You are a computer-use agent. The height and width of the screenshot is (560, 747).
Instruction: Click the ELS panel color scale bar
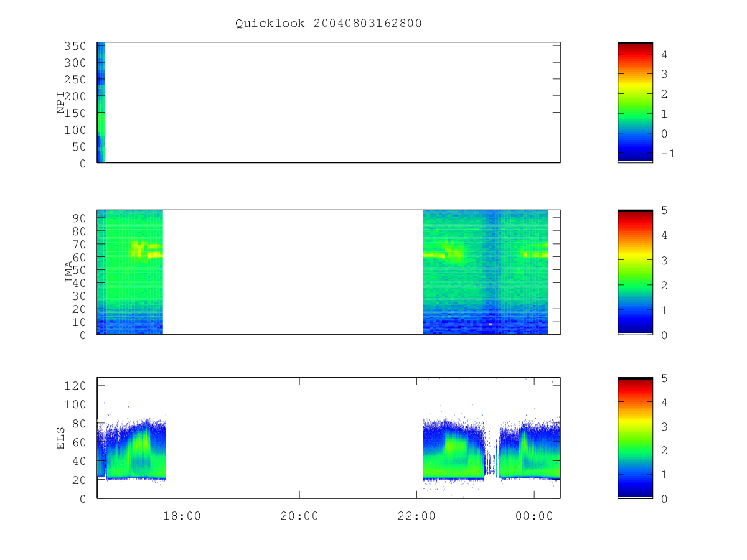coord(635,437)
